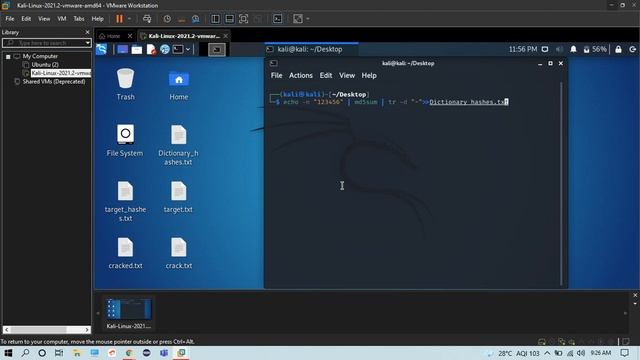The width and height of the screenshot is (640, 360).
Task: Open the Home folder desktop icon
Action: (x=179, y=84)
